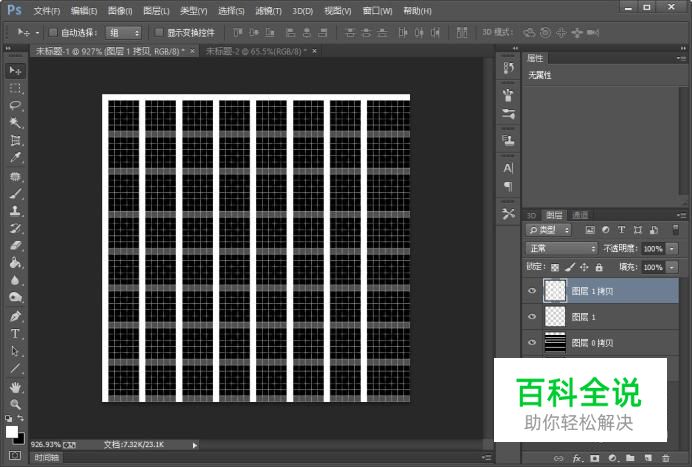Open the 图像(I) menu
This screenshot has height=467, width=692.
click(x=120, y=11)
